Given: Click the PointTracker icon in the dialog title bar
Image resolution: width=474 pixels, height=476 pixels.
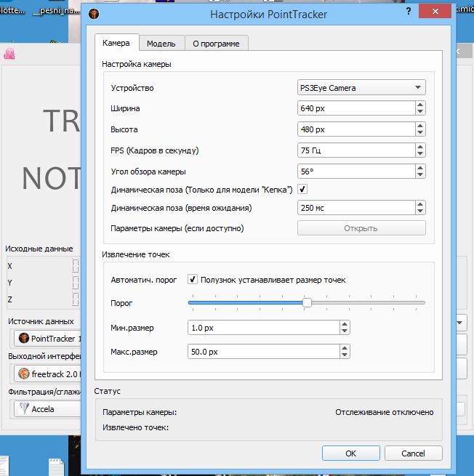Looking at the screenshot, I should coord(94,14).
